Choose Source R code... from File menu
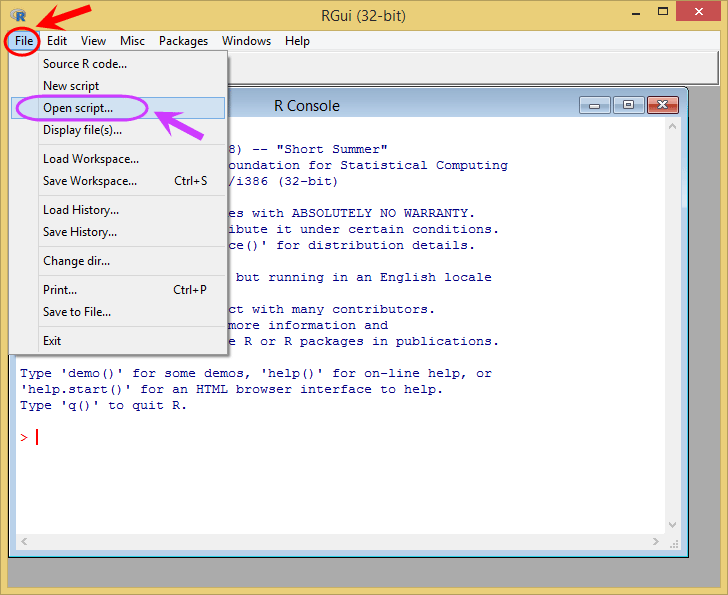This screenshot has width=728, height=595. pyautogui.click(x=118, y=64)
